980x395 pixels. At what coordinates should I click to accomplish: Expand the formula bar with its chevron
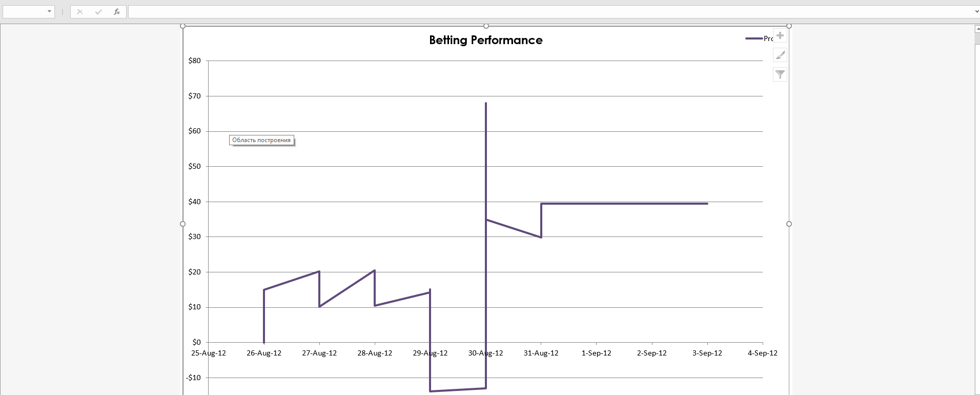coord(976,12)
